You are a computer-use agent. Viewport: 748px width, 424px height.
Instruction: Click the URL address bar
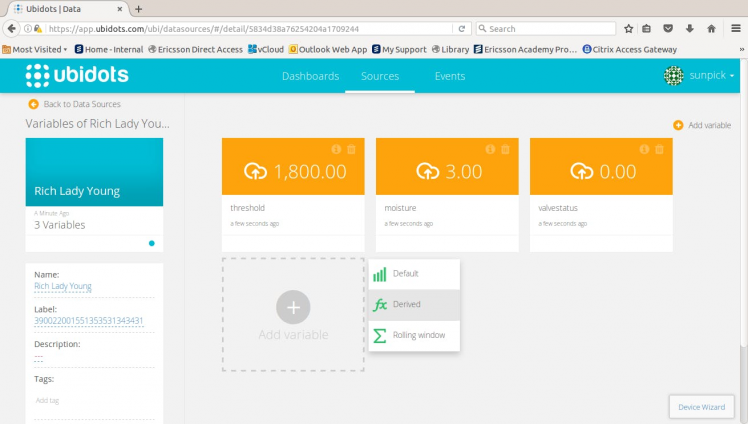pos(248,29)
